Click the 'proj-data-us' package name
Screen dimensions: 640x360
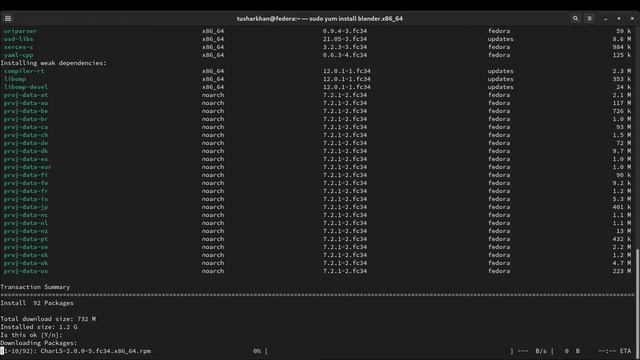(x=26, y=271)
